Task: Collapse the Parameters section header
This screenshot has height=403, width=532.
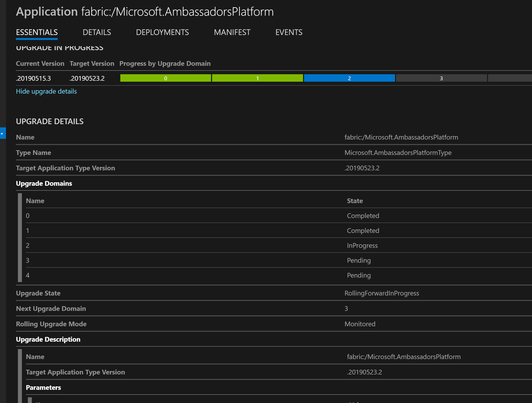Action: (43, 388)
